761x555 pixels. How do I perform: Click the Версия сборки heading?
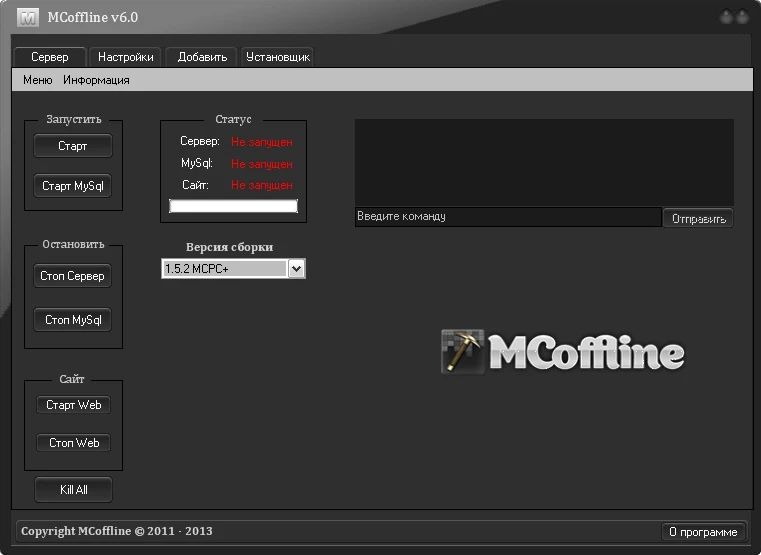(230, 247)
